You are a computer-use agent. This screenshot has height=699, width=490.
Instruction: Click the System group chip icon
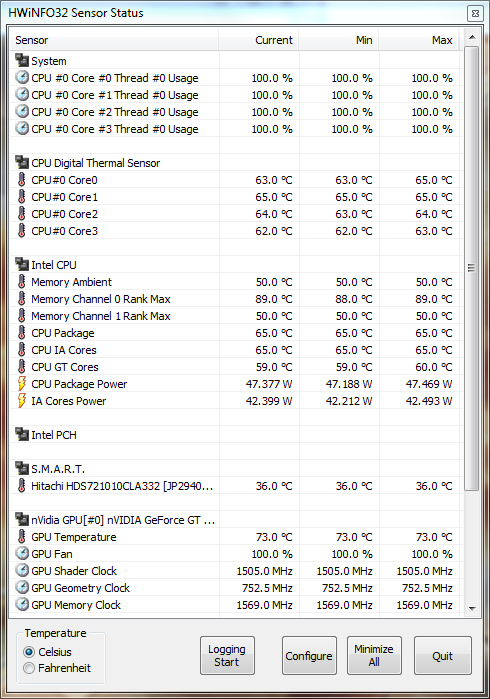click(x=21, y=60)
